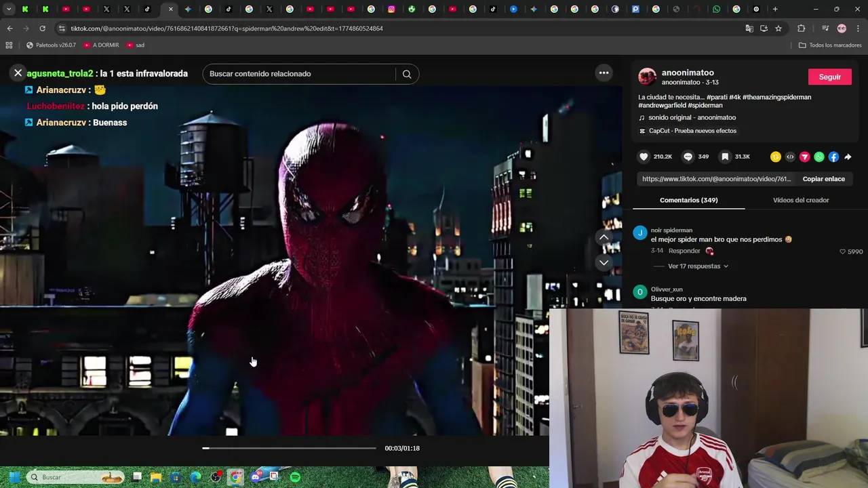Send to friends with red paper plane
This screenshot has width=868, height=488.
coord(804,157)
